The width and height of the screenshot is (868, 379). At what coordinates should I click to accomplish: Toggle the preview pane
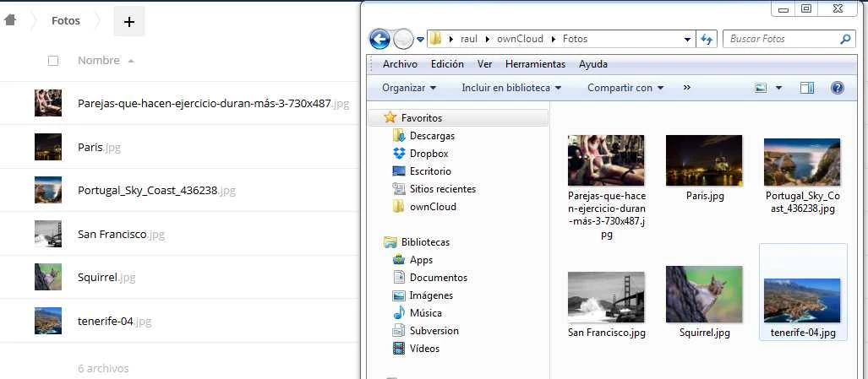click(x=807, y=88)
